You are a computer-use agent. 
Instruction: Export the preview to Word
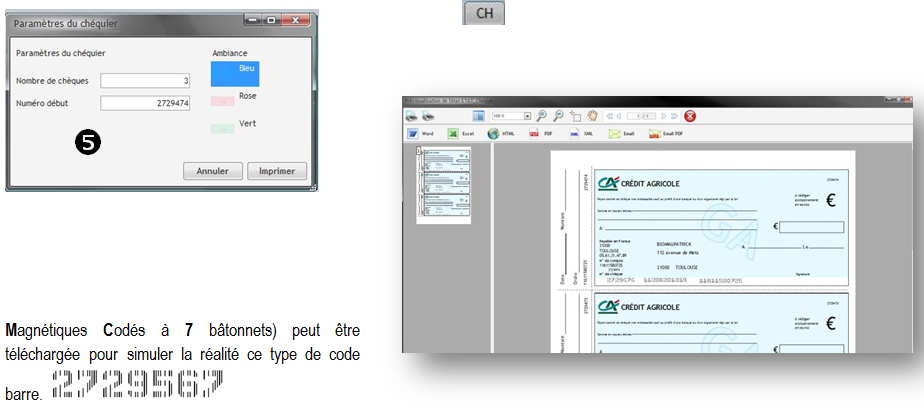[x=421, y=134]
